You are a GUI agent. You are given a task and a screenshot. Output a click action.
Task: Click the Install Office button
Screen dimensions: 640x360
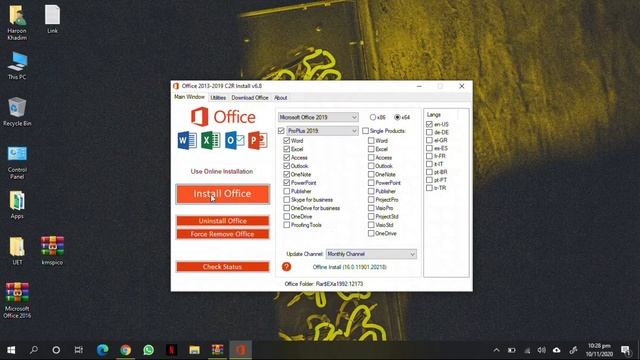click(x=222, y=194)
